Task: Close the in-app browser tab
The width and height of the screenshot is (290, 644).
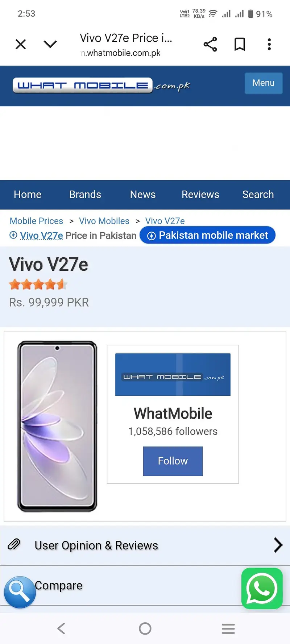Action: point(21,44)
